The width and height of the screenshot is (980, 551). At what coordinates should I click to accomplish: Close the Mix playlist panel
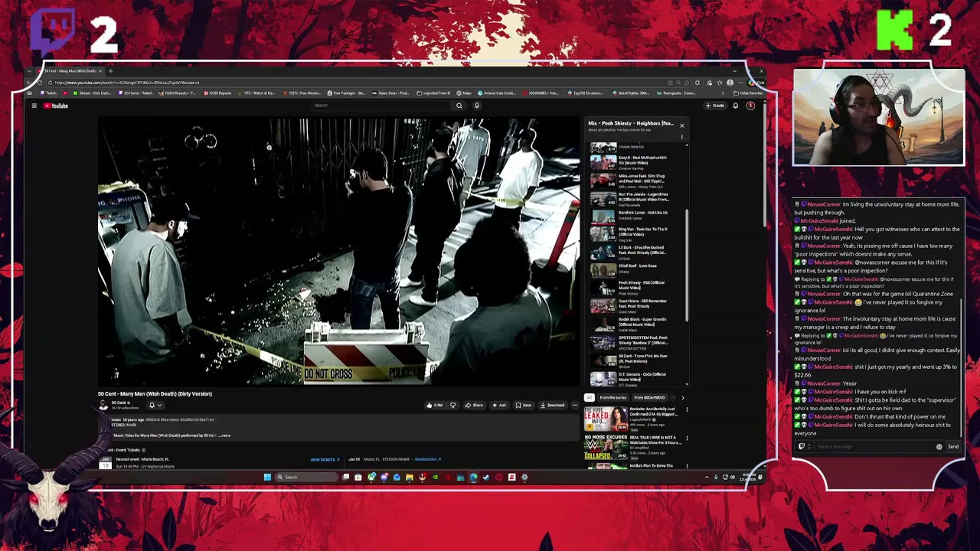click(x=681, y=125)
